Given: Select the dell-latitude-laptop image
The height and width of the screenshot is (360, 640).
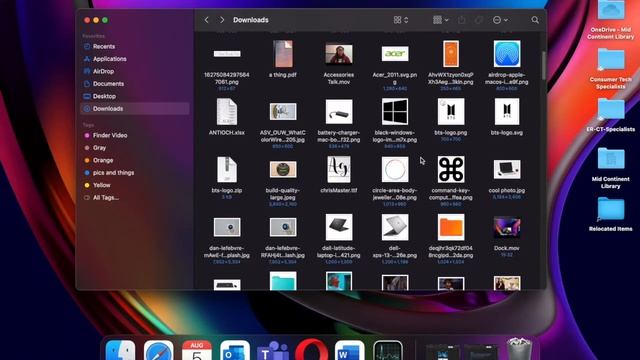Looking at the screenshot, I should click(x=339, y=227).
